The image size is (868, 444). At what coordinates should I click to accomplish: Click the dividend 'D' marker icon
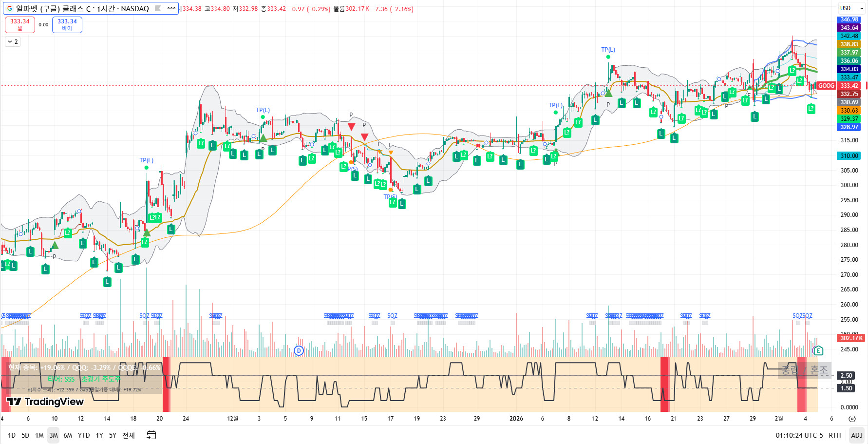(x=299, y=350)
